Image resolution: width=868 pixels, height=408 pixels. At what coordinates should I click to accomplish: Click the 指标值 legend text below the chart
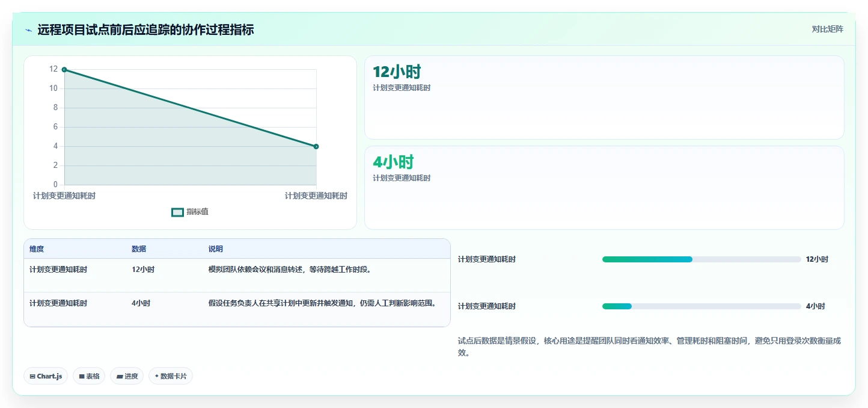click(197, 212)
